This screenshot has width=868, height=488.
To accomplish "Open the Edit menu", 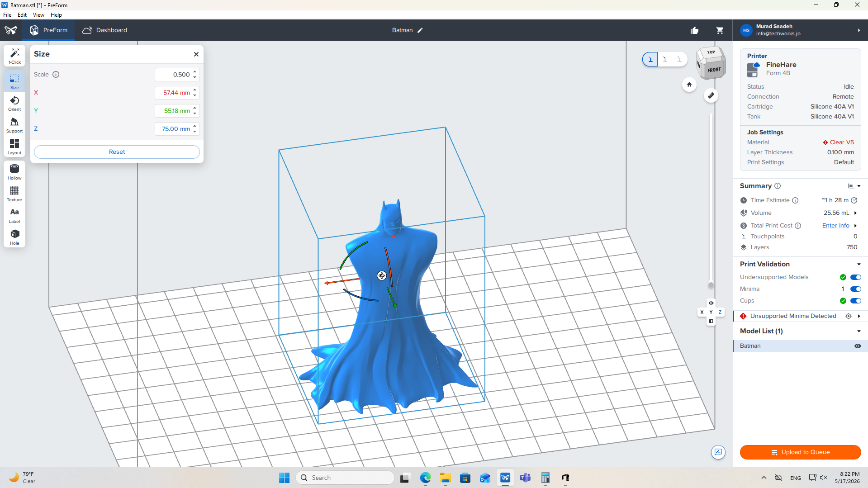I will click(x=22, y=15).
